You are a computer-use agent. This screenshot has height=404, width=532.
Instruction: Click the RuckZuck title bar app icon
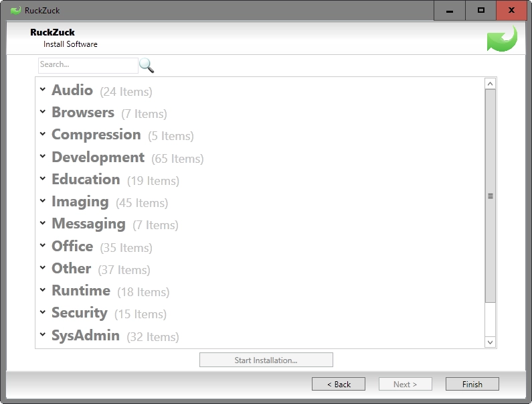(x=15, y=11)
